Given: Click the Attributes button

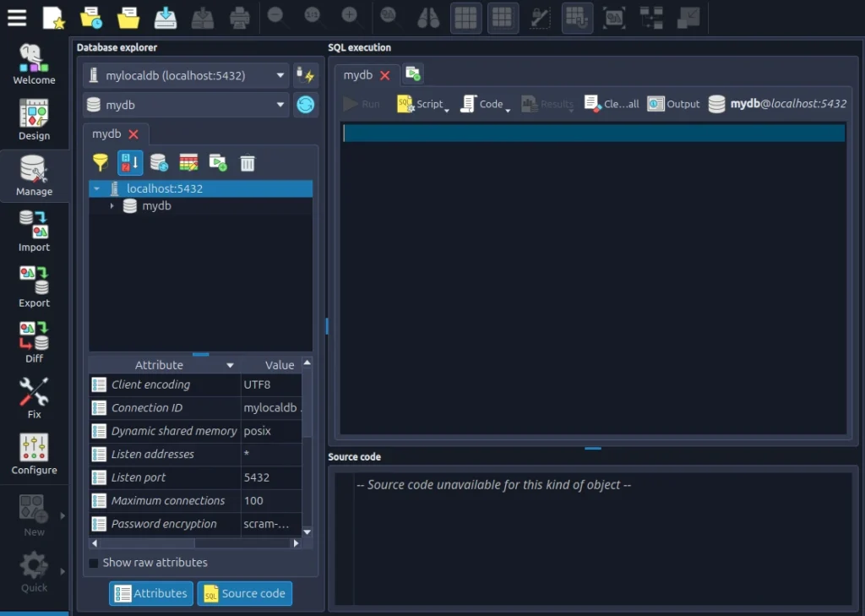Looking at the screenshot, I should (151, 594).
